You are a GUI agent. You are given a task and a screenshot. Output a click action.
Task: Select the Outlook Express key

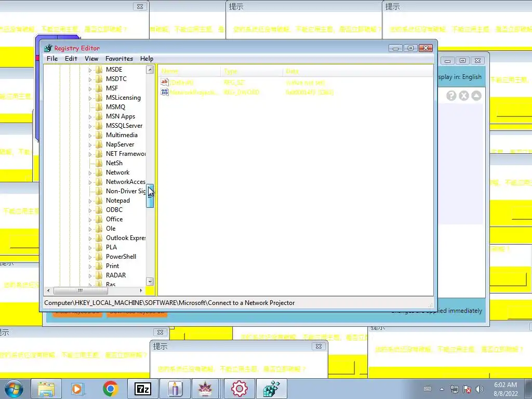[x=126, y=238]
